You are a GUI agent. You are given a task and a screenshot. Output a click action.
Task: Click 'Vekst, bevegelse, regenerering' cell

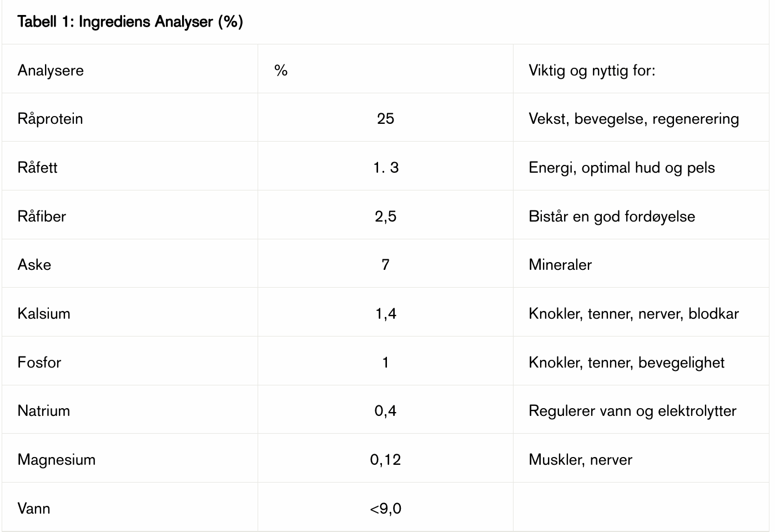633,119
